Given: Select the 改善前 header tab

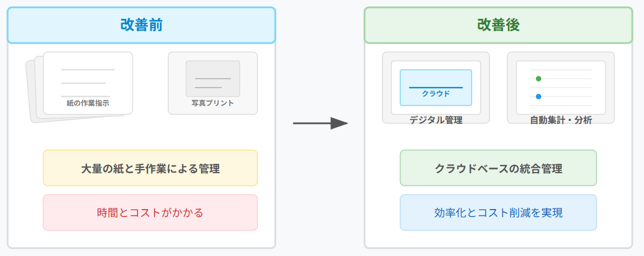Looking at the screenshot, I should pyautogui.click(x=141, y=25).
